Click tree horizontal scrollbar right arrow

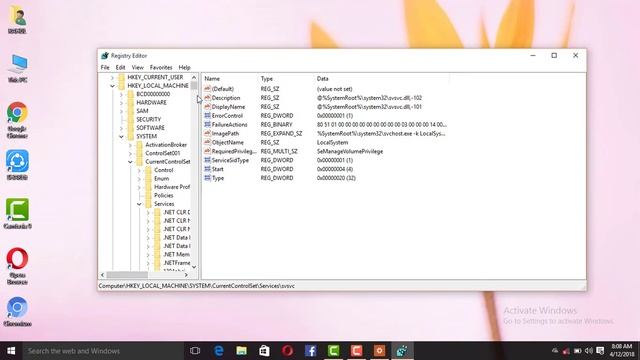coord(186,275)
